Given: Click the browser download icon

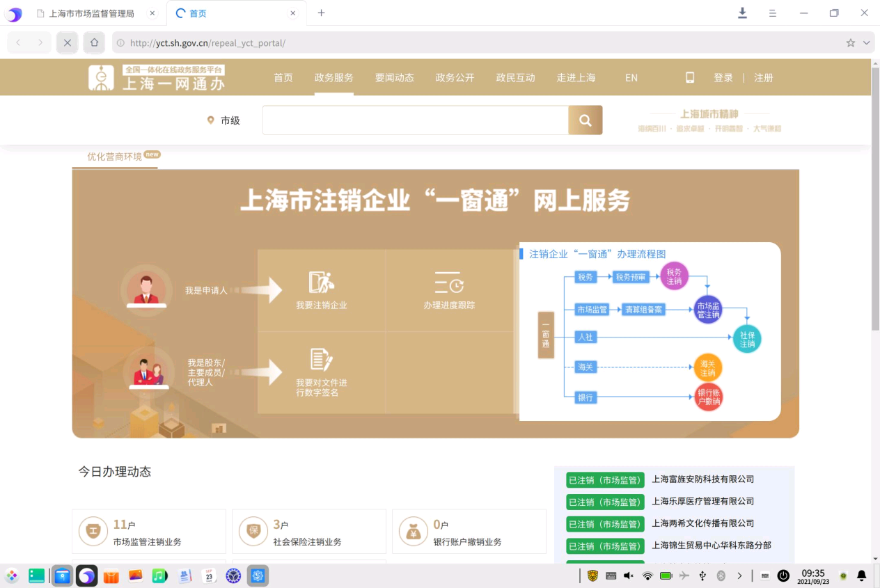Looking at the screenshot, I should [742, 13].
